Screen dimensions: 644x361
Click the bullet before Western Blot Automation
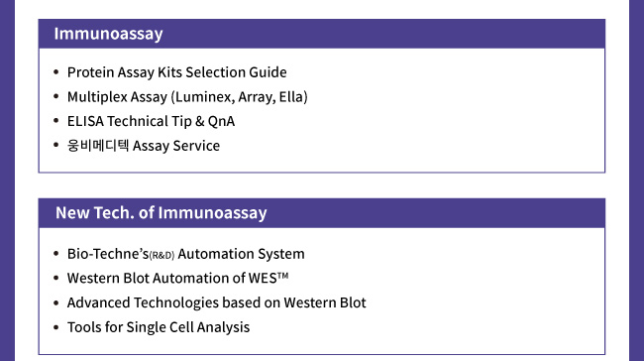[x=56, y=278]
